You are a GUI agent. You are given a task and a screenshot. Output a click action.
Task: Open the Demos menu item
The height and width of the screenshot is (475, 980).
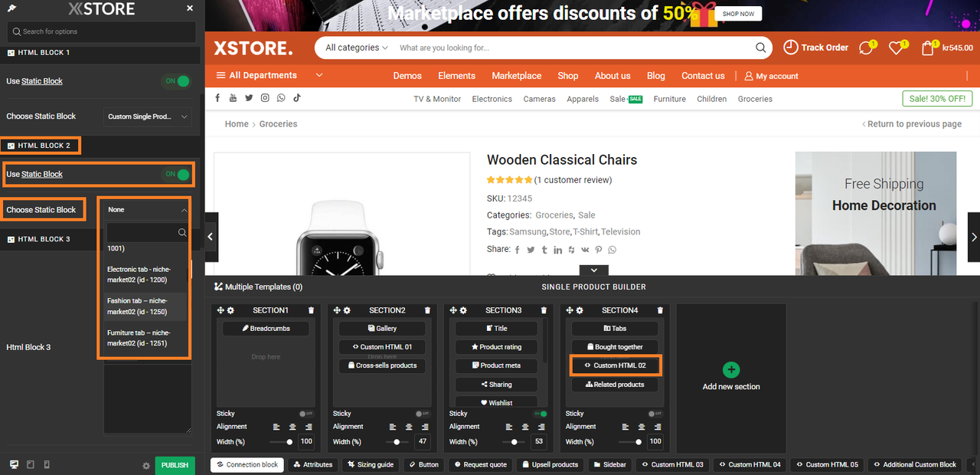pos(407,76)
